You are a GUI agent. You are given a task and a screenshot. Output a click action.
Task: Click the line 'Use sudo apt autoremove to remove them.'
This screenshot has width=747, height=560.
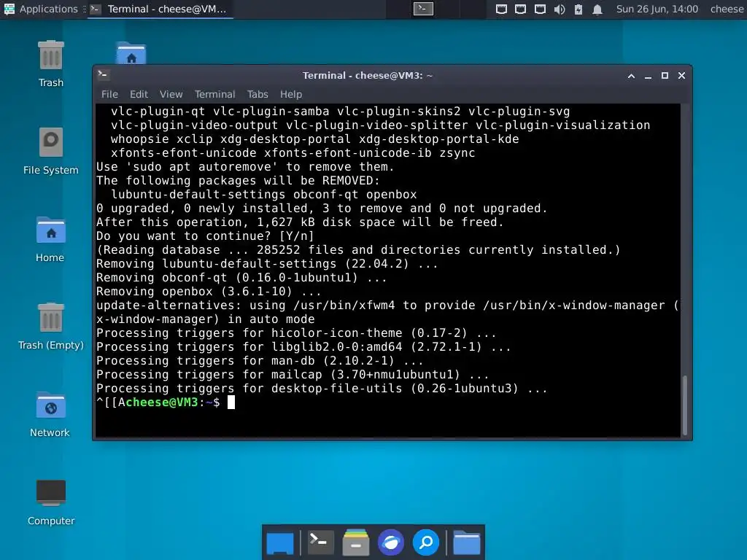pos(245,167)
